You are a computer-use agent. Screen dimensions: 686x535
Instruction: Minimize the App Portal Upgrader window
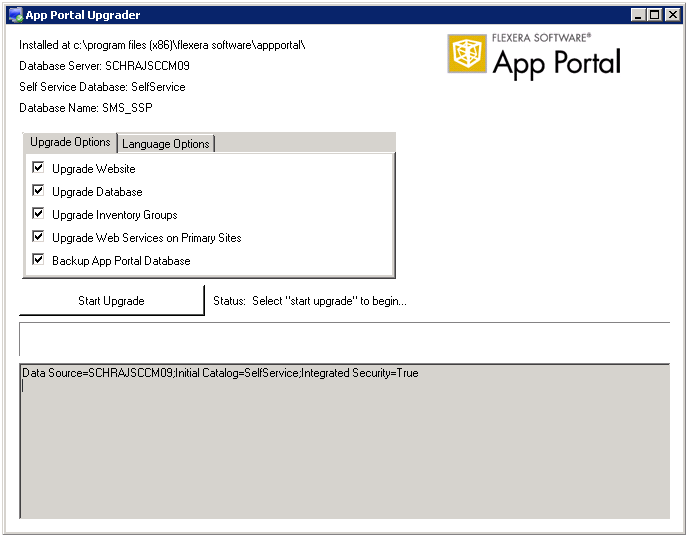pyautogui.click(x=638, y=15)
